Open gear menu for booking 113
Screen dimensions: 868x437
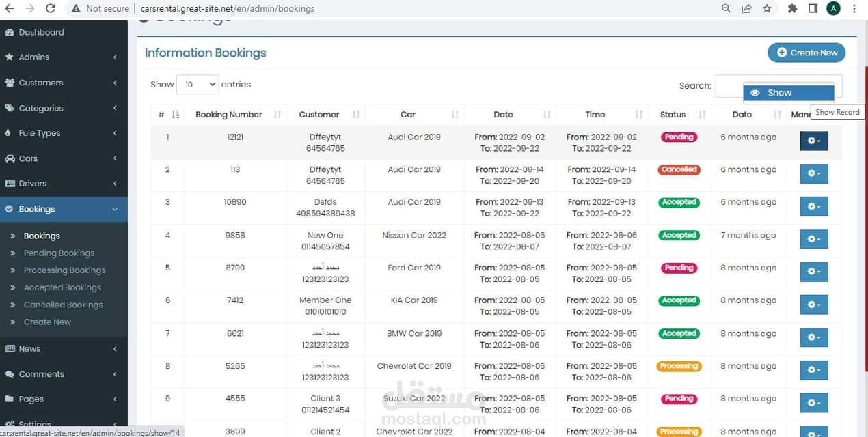(x=814, y=174)
